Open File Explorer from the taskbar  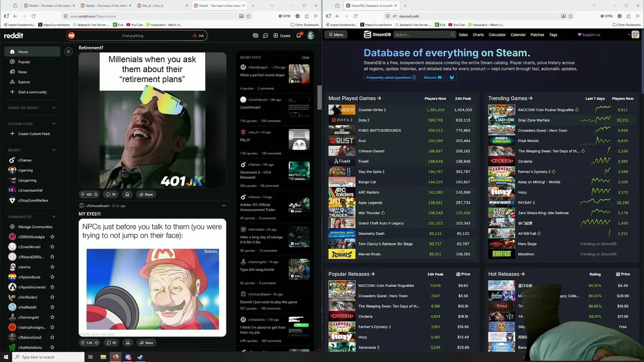click(103, 357)
